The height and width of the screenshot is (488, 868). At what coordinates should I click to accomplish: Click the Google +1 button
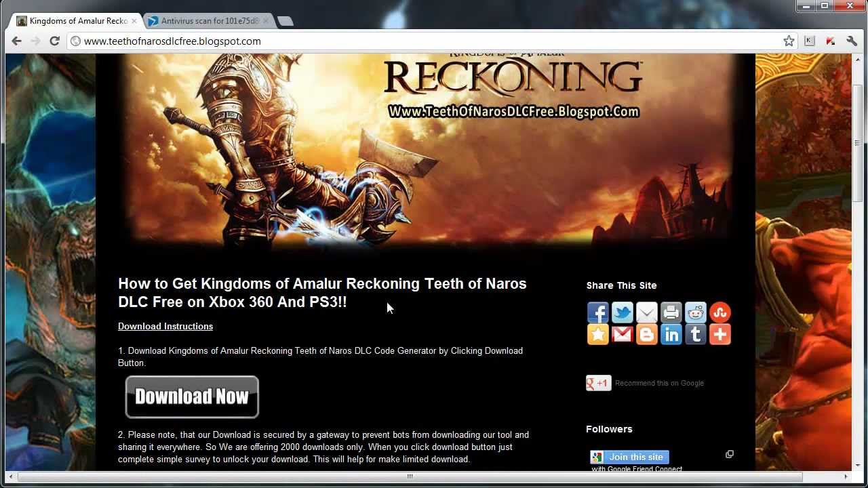point(599,383)
